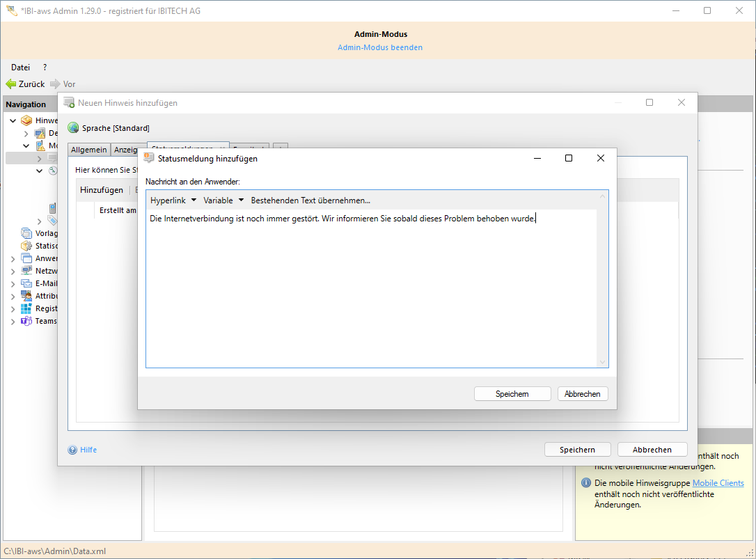Open the Variable dropdown arrow
This screenshot has width=756, height=559.
(241, 200)
